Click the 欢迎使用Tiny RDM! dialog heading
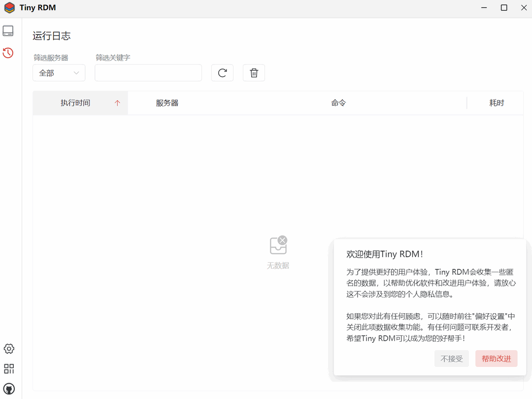532x399 pixels. (385, 254)
